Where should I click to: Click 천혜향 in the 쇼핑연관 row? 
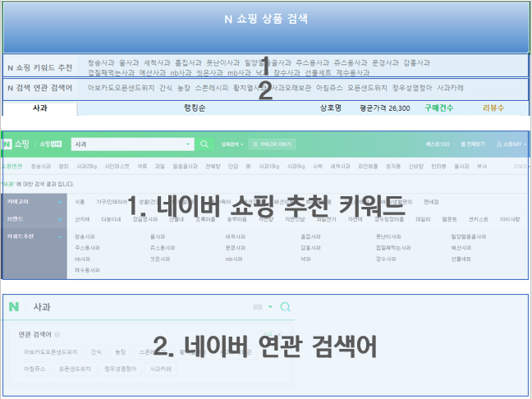coord(213,166)
